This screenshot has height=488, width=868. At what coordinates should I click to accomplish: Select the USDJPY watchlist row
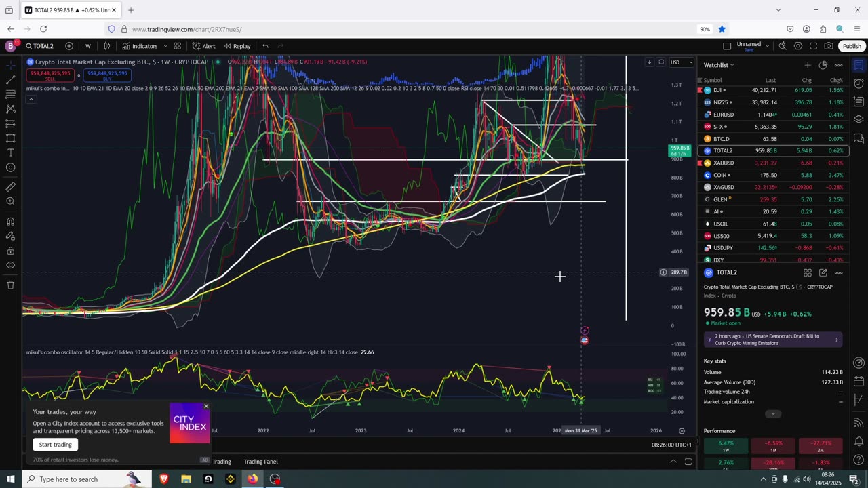(772, 248)
